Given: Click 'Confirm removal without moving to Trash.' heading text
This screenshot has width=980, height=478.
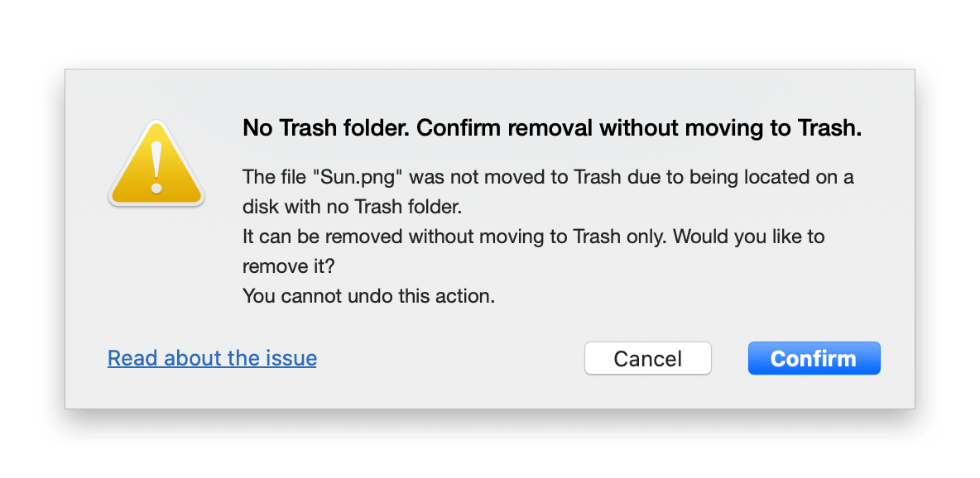Looking at the screenshot, I should (639, 128).
